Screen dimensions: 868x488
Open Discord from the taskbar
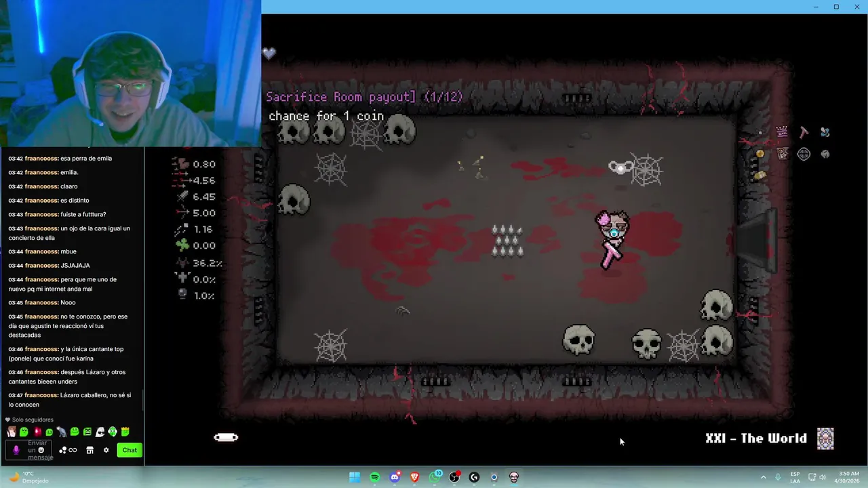point(395,477)
